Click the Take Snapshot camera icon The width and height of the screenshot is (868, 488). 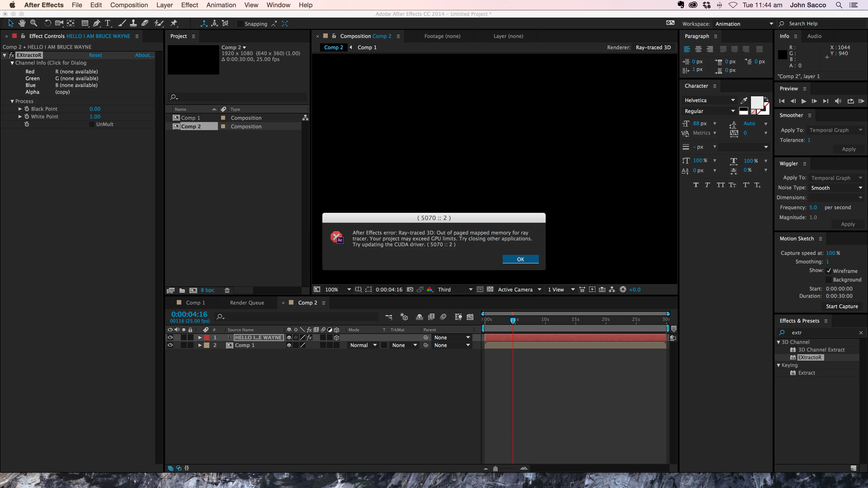click(410, 289)
